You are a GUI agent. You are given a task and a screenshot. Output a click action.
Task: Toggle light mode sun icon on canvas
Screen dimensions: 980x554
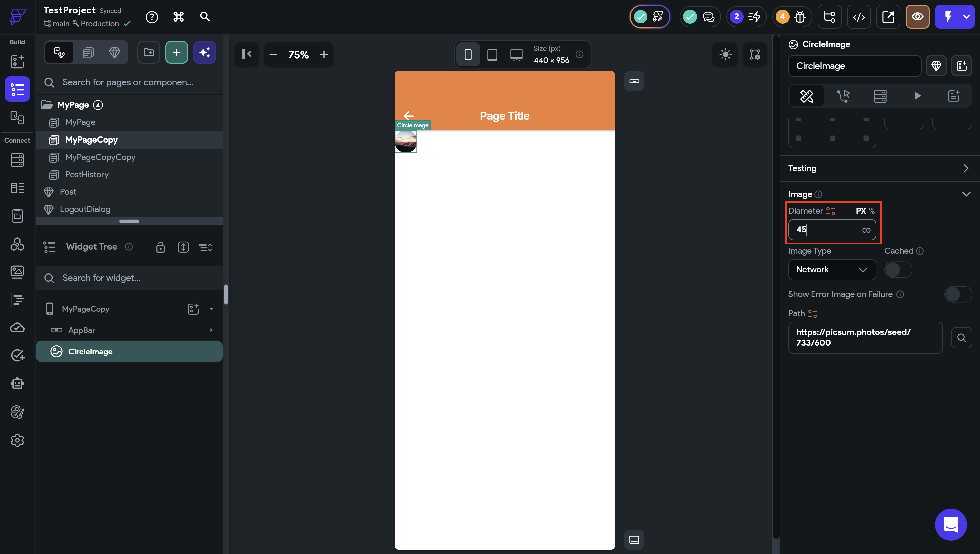point(725,54)
